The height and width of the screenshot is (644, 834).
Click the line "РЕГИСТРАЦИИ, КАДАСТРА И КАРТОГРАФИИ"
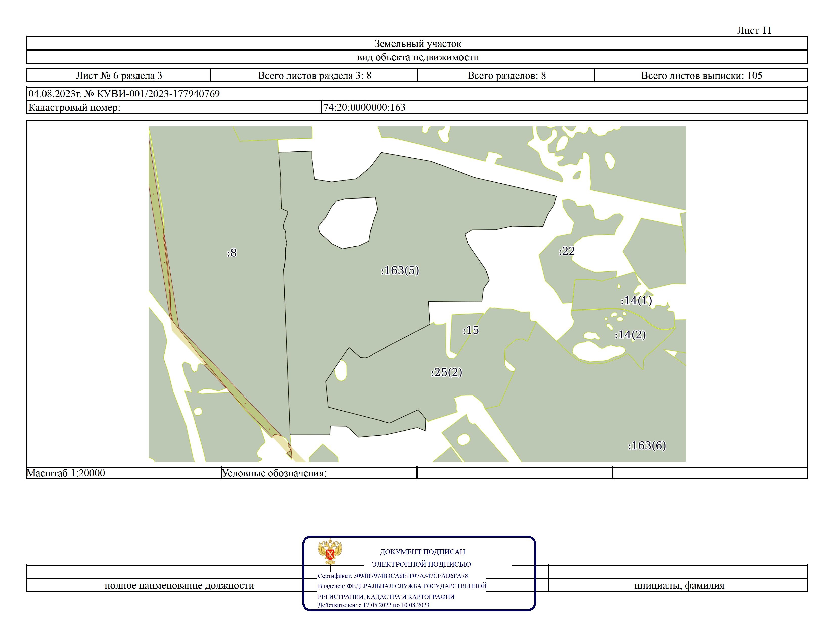[386, 597]
